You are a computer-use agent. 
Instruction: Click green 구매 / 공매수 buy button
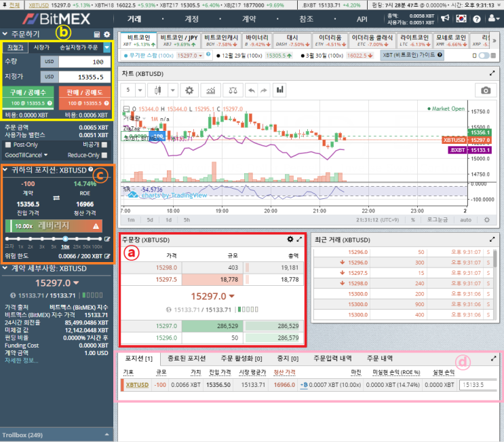(x=28, y=98)
